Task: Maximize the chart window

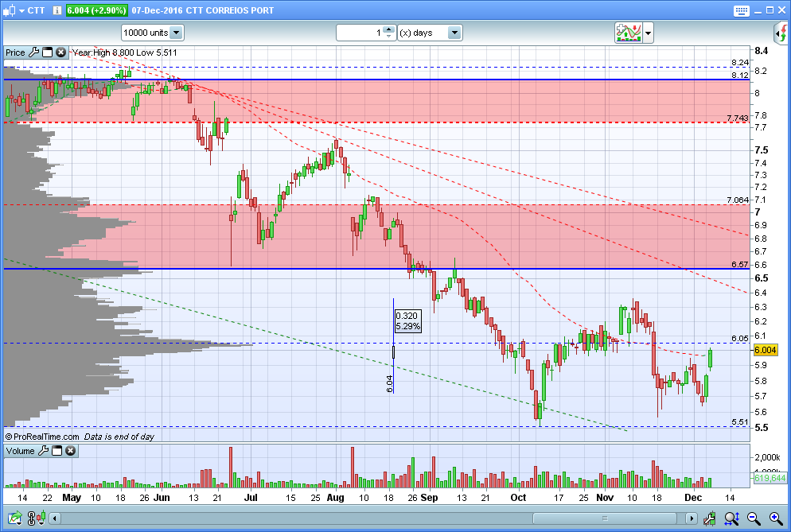Action: point(770,10)
